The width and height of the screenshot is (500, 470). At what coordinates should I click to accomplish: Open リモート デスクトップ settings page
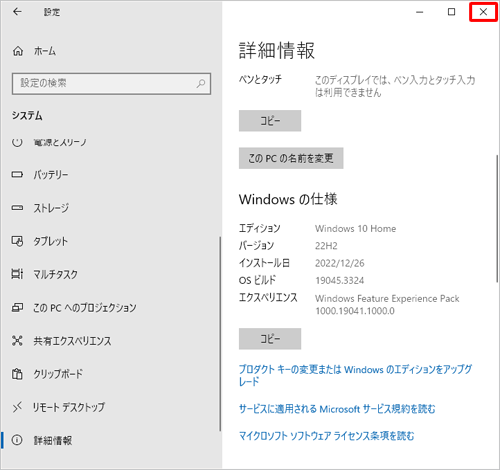point(69,407)
